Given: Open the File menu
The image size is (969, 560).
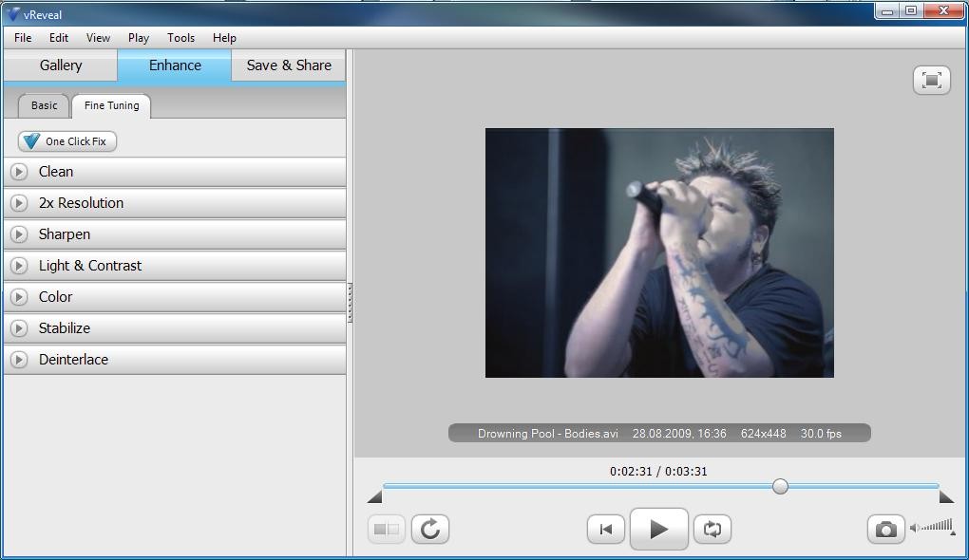Looking at the screenshot, I should [x=23, y=38].
